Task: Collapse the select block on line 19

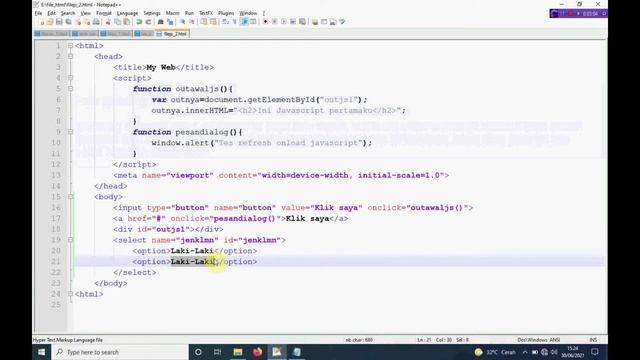Action: click(x=70, y=240)
